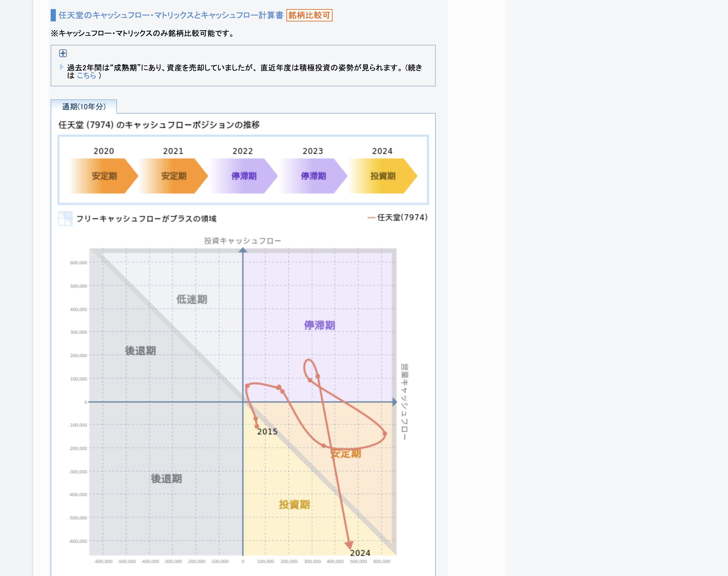Viewport: 728px width, 576px height.
Task: Click the 2024 投資期 arrow icon
Action: 383,176
